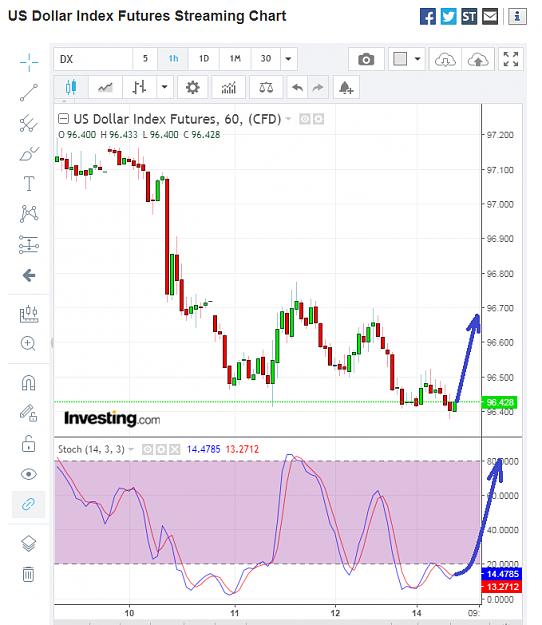
Task: Open compare symbols scales icon
Action: click(x=266, y=87)
